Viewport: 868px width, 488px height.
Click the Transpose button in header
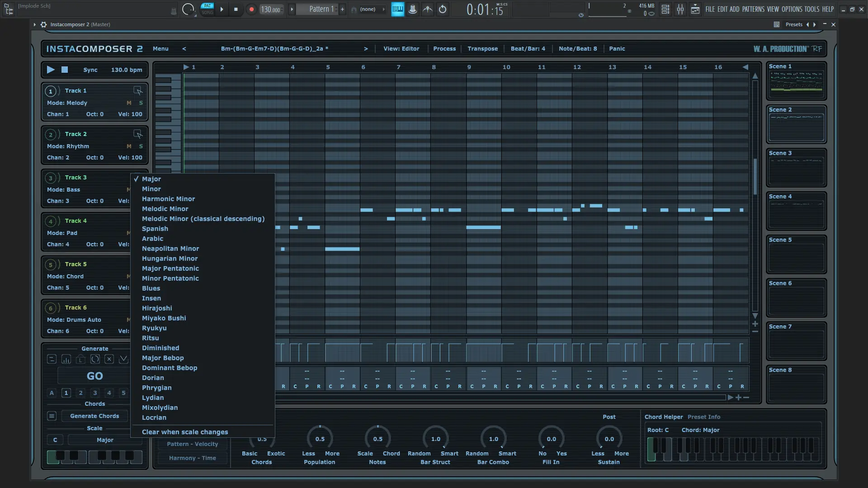pos(482,49)
